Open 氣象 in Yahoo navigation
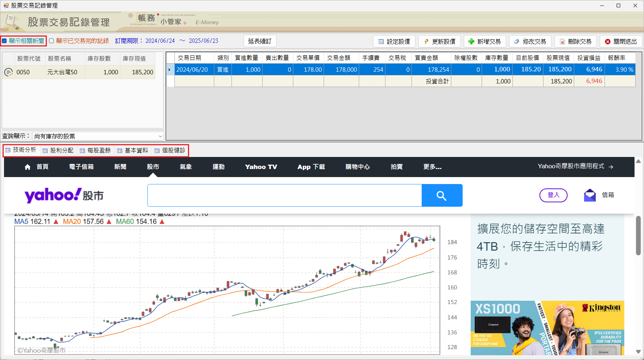The width and height of the screenshot is (644, 360). (x=186, y=167)
